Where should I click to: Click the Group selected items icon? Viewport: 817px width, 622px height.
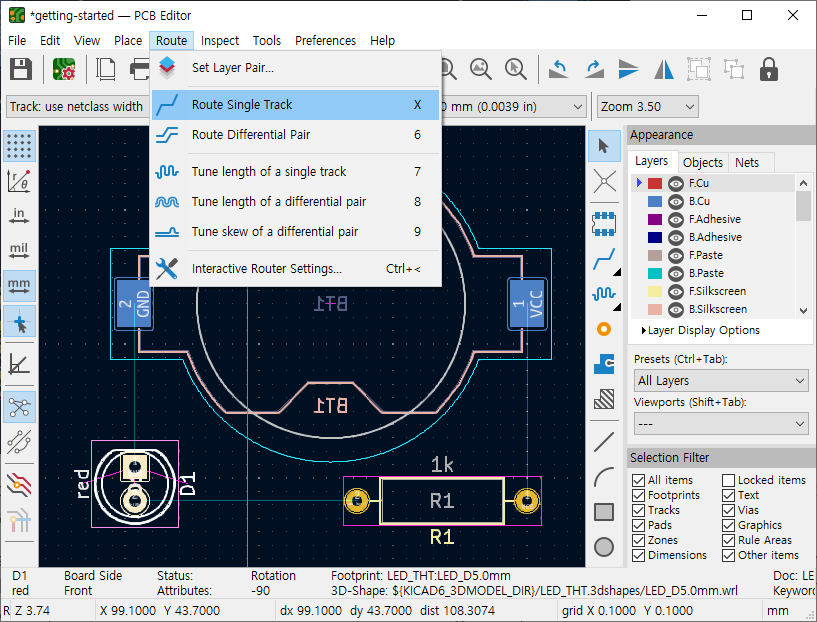[x=699, y=69]
